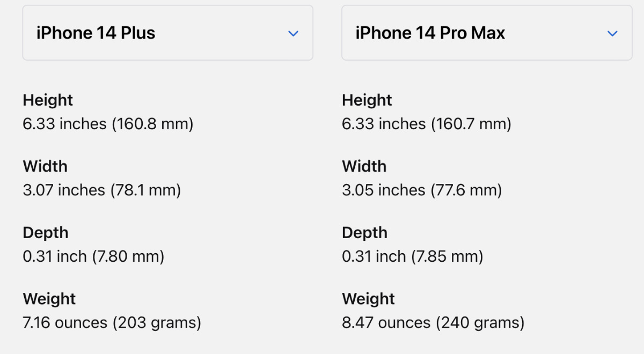Select the Weight heading in iPhone 14 Plus column

point(49,299)
